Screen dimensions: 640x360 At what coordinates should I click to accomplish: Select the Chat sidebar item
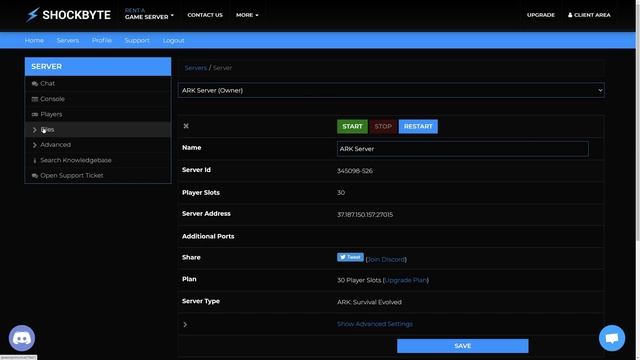98,84
